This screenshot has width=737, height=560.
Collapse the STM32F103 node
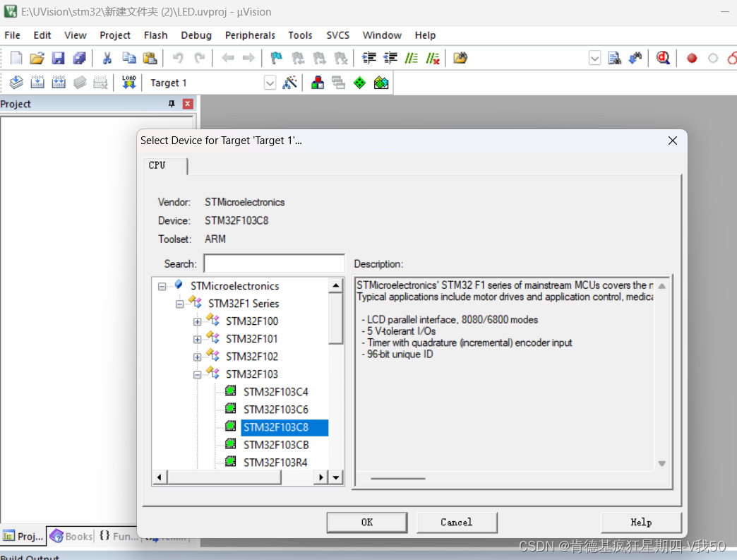(x=198, y=375)
